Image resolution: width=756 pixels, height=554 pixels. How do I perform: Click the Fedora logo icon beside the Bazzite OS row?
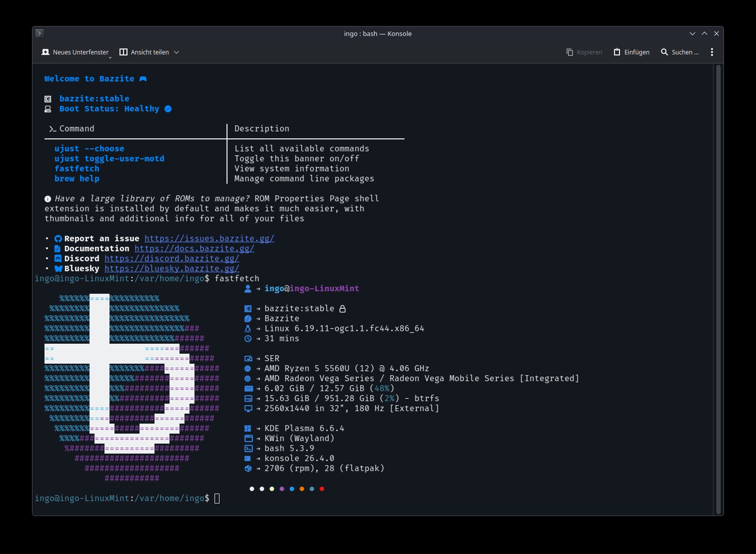247,319
